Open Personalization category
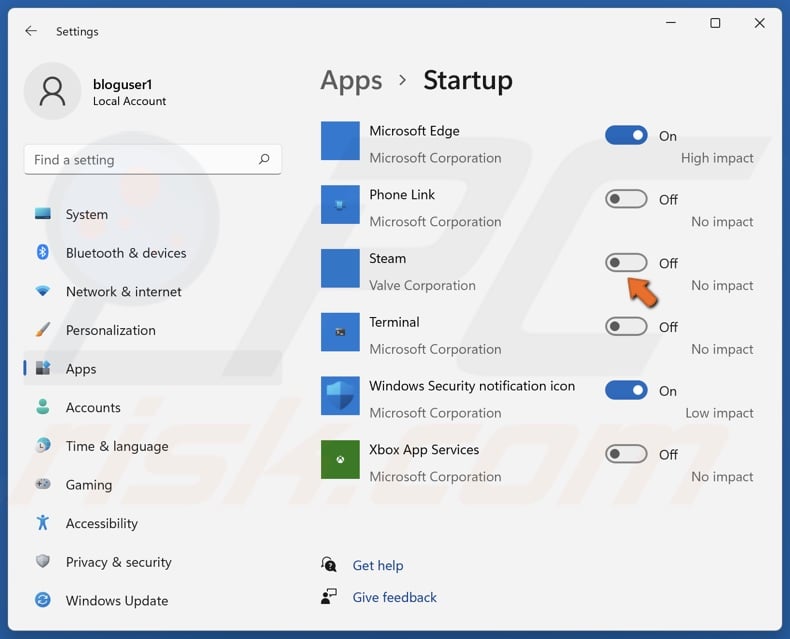The width and height of the screenshot is (790, 639). [153, 330]
